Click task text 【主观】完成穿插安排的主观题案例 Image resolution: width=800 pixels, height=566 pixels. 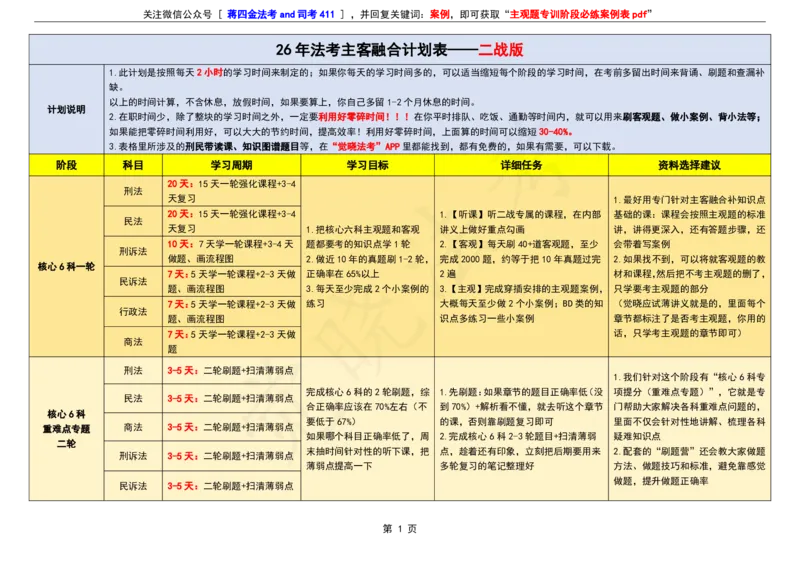(x=523, y=289)
